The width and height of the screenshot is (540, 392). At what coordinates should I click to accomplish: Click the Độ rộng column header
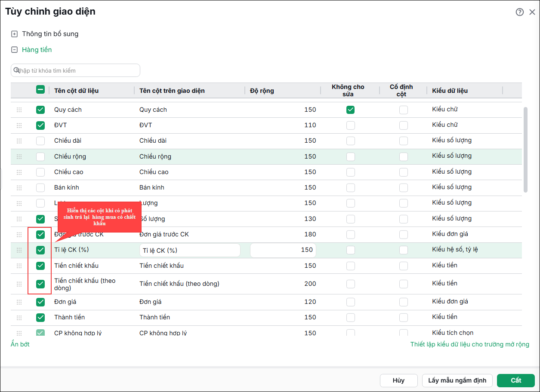262,91
